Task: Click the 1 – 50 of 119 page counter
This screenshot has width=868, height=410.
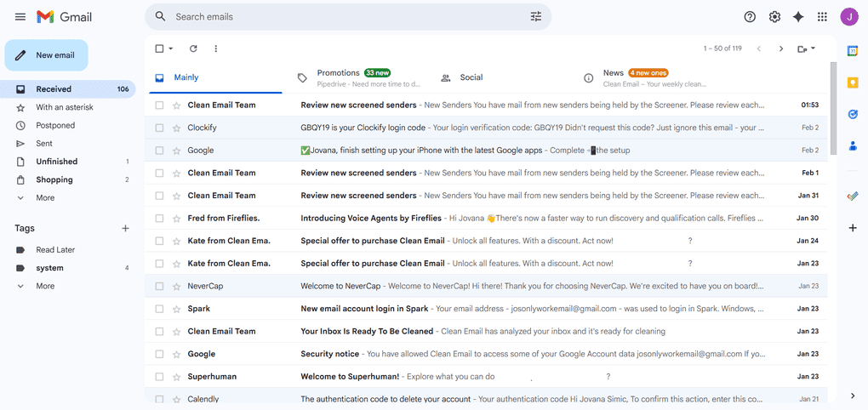Action: coord(722,48)
